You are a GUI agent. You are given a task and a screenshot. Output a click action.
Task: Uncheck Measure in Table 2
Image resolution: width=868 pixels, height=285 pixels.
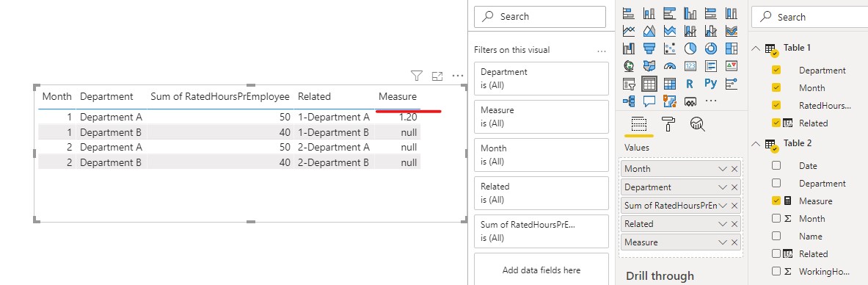pos(776,201)
